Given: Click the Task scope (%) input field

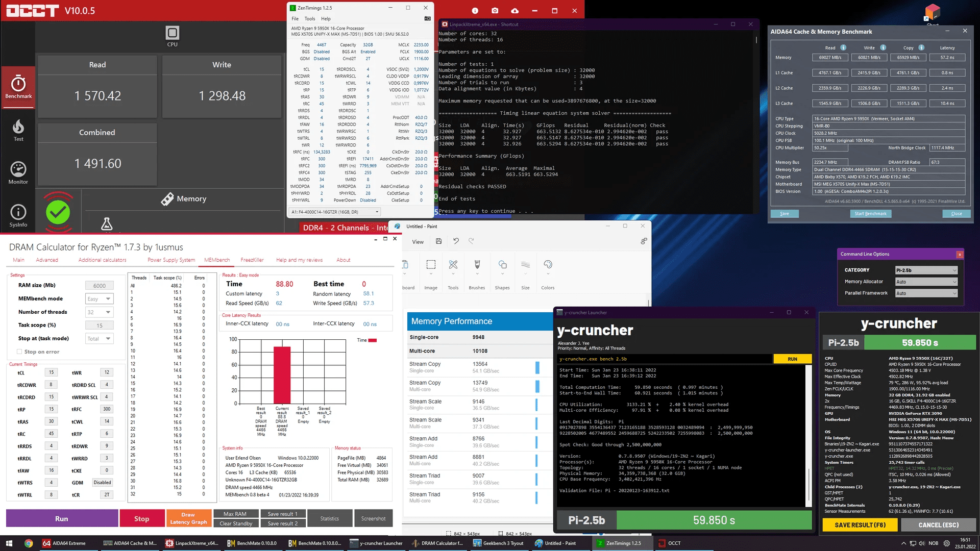Looking at the screenshot, I should pos(100,325).
